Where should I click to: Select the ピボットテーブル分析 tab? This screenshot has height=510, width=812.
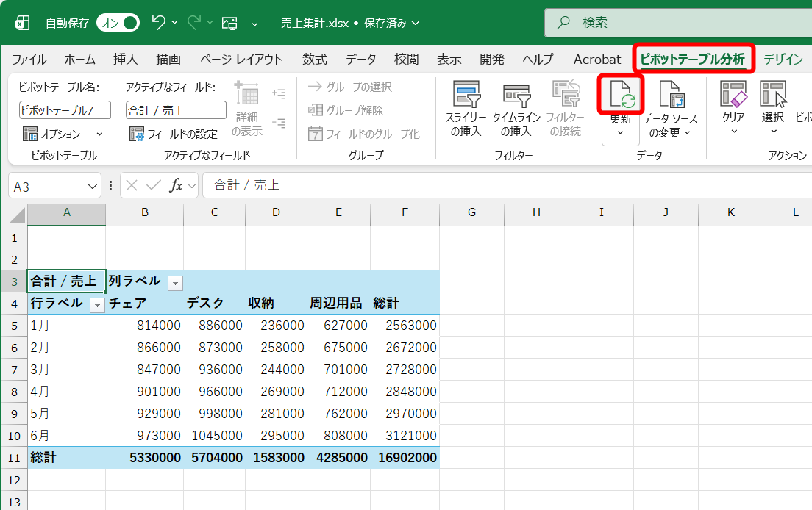pyautogui.click(x=692, y=59)
